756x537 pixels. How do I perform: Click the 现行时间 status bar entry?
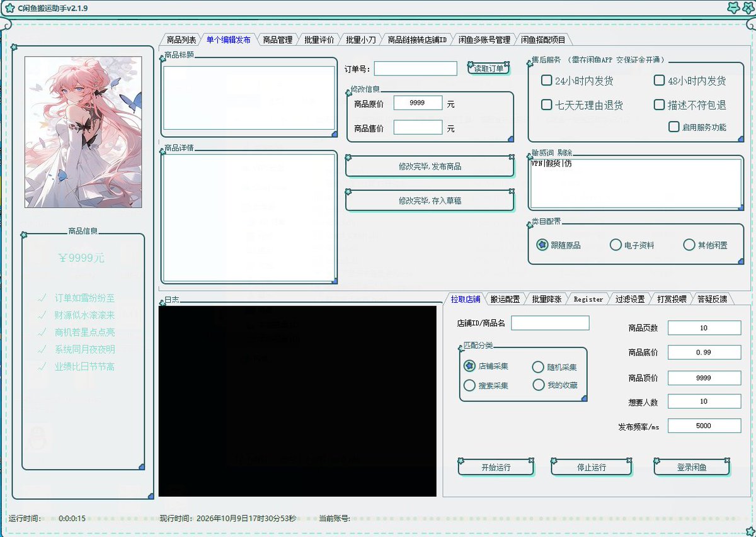227,519
